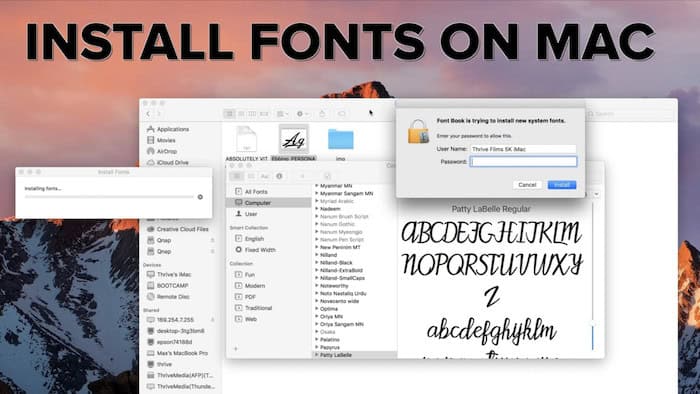The height and width of the screenshot is (394, 700).
Task: Select the Ag font file thumbnail
Action: (293, 140)
